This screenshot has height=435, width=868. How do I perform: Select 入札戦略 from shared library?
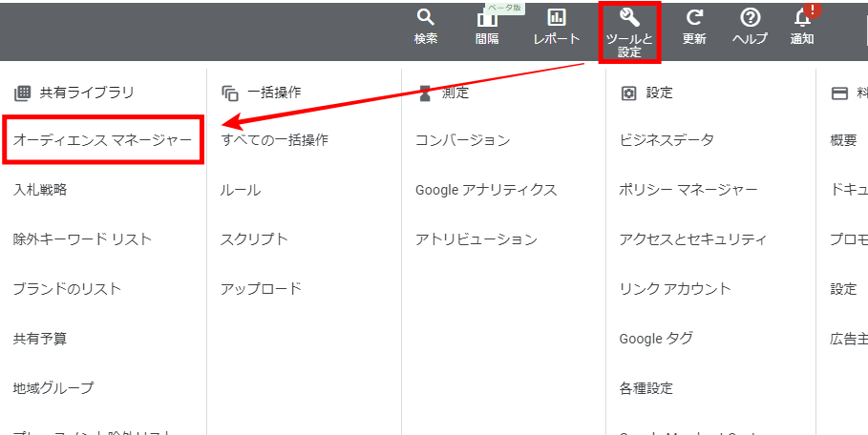pyautogui.click(x=40, y=190)
